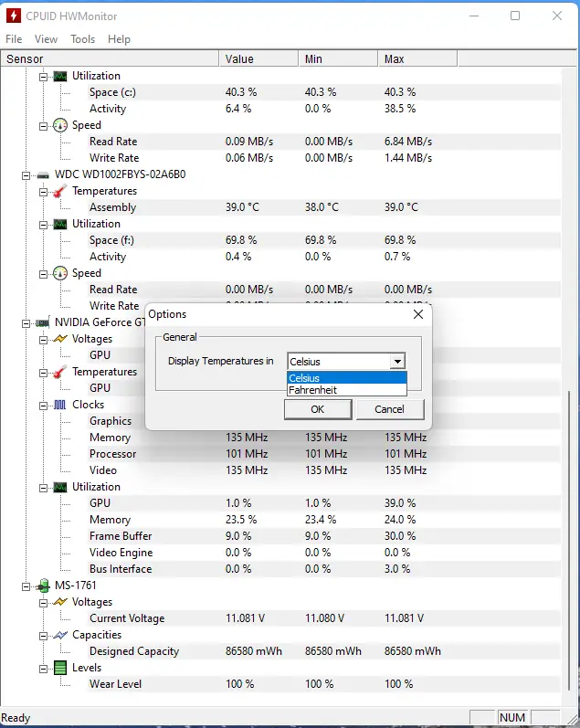Maximize the HWMonitor window
The image size is (580, 728).
point(515,16)
